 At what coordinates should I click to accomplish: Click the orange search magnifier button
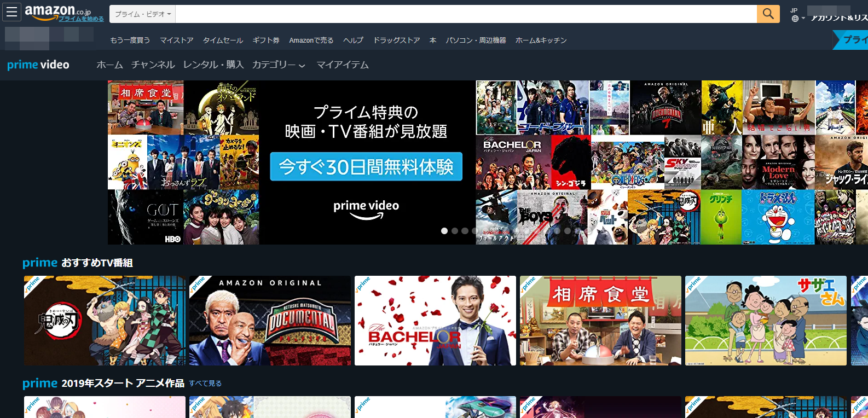point(768,14)
